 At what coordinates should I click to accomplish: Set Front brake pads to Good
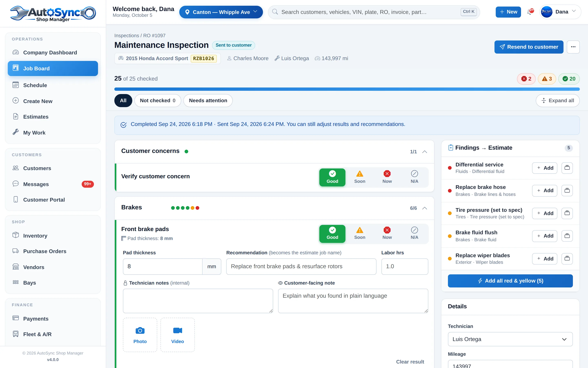pyautogui.click(x=332, y=234)
